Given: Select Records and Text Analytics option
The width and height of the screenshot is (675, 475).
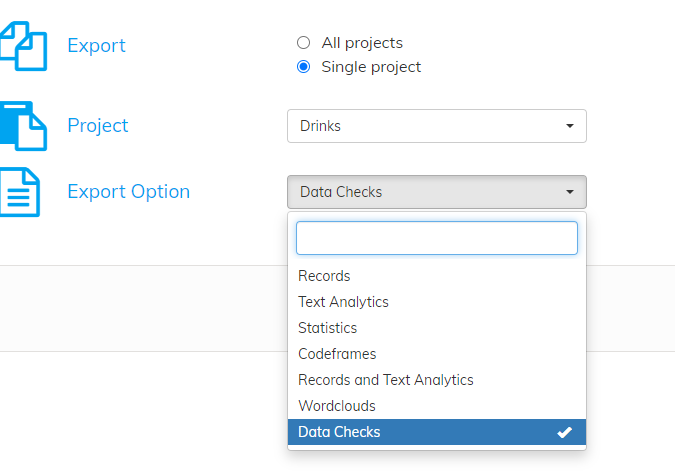Looking at the screenshot, I should [x=437, y=380].
